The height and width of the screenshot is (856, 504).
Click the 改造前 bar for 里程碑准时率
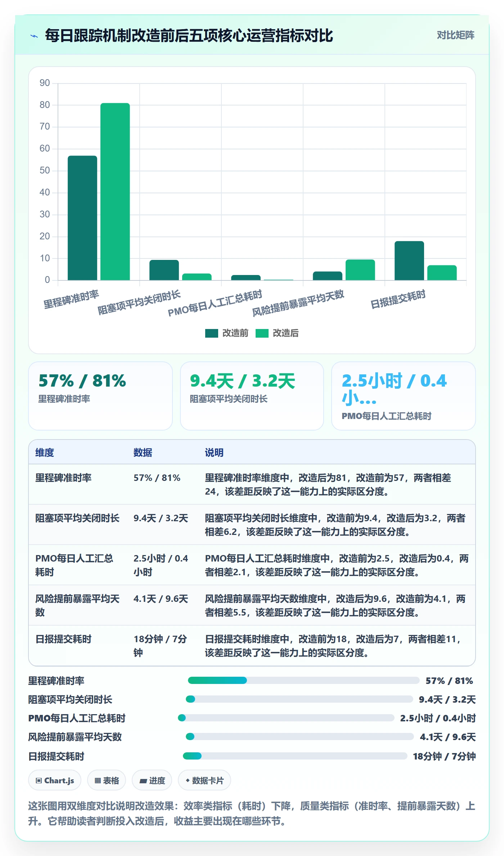[x=82, y=218]
